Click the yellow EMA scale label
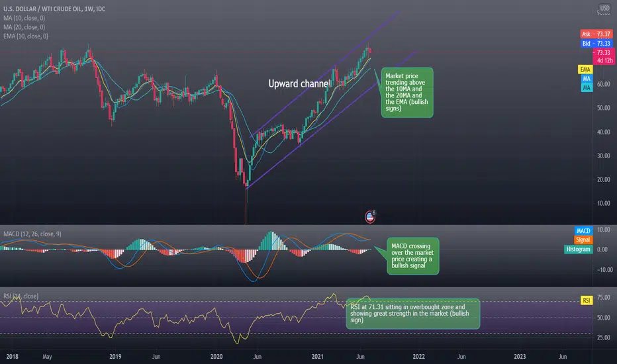The width and height of the screenshot is (617, 364). tap(585, 69)
